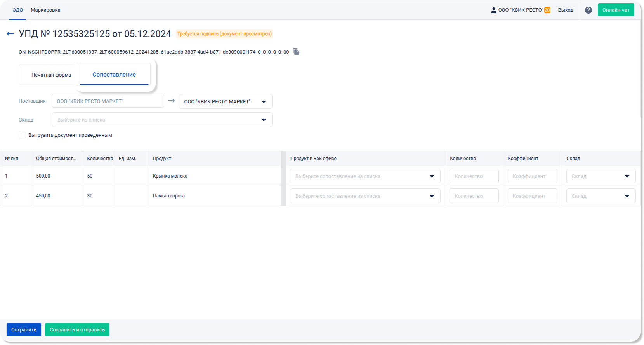Click the user profile icon
Image resolution: width=644 pixels, height=345 pixels.
[x=493, y=10]
